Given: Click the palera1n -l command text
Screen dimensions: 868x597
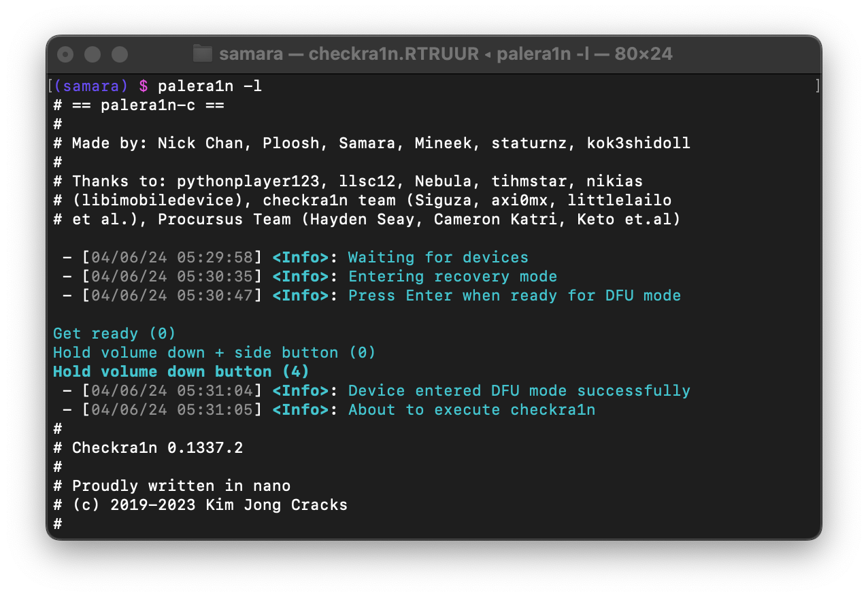Looking at the screenshot, I should coord(209,86).
